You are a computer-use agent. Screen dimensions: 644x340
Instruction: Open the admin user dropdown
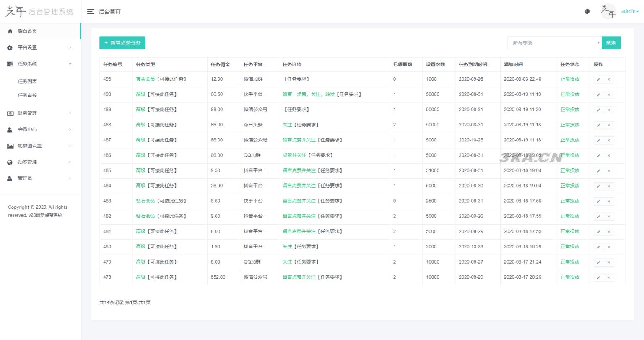[x=630, y=11]
